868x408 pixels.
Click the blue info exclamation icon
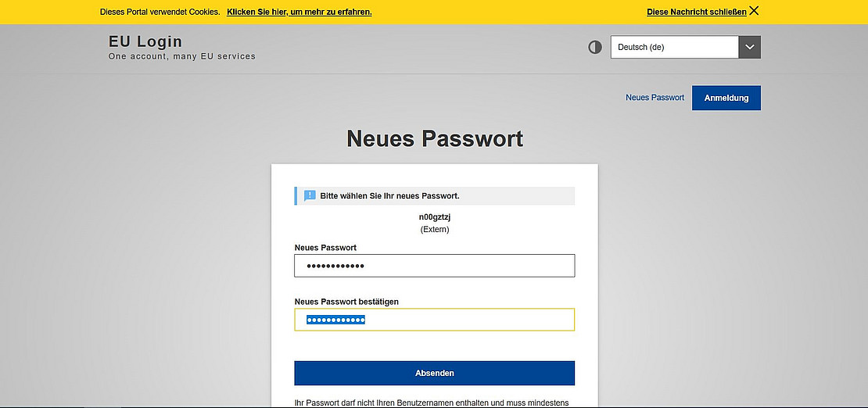pyautogui.click(x=310, y=195)
